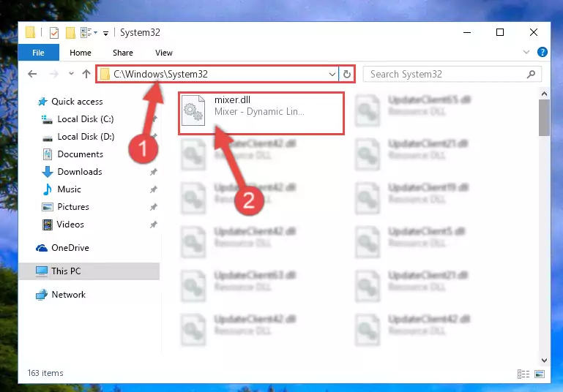Open Help with the question mark icon

tap(543, 52)
